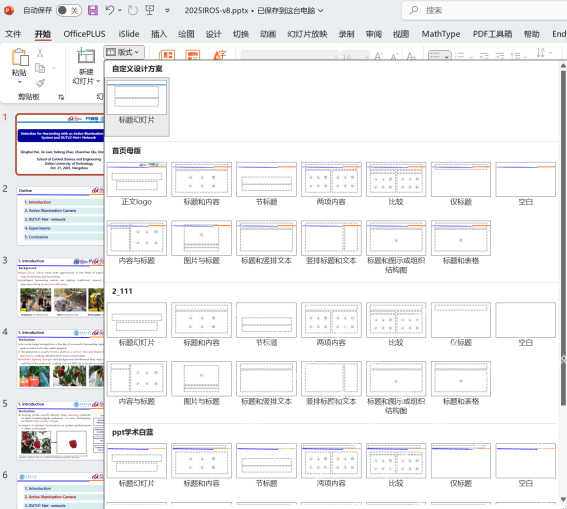Collapse the 版式 layout dropdown button
This screenshot has width=567, height=509.
coord(124,52)
